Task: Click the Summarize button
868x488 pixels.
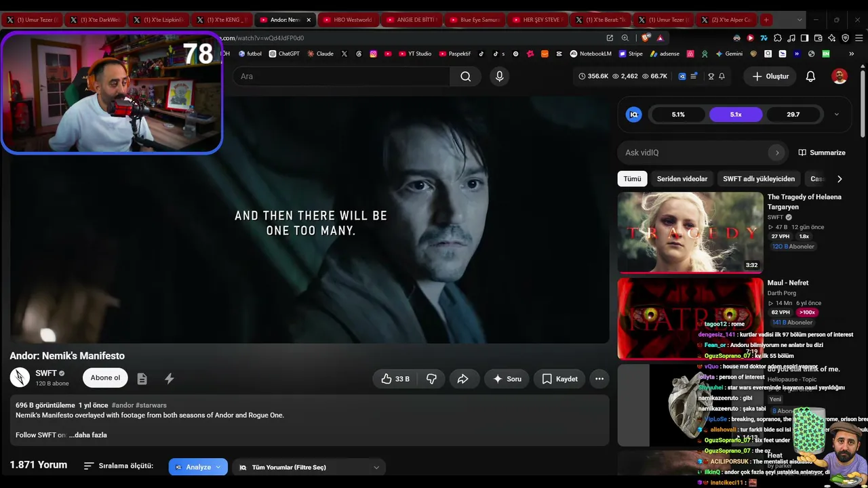Action: [822, 152]
